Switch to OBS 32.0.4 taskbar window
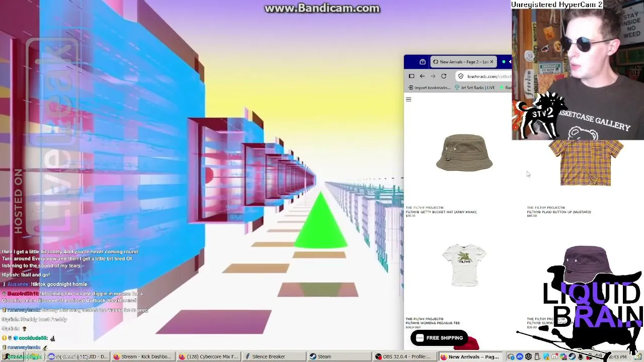This screenshot has height=362, width=644. click(x=404, y=357)
